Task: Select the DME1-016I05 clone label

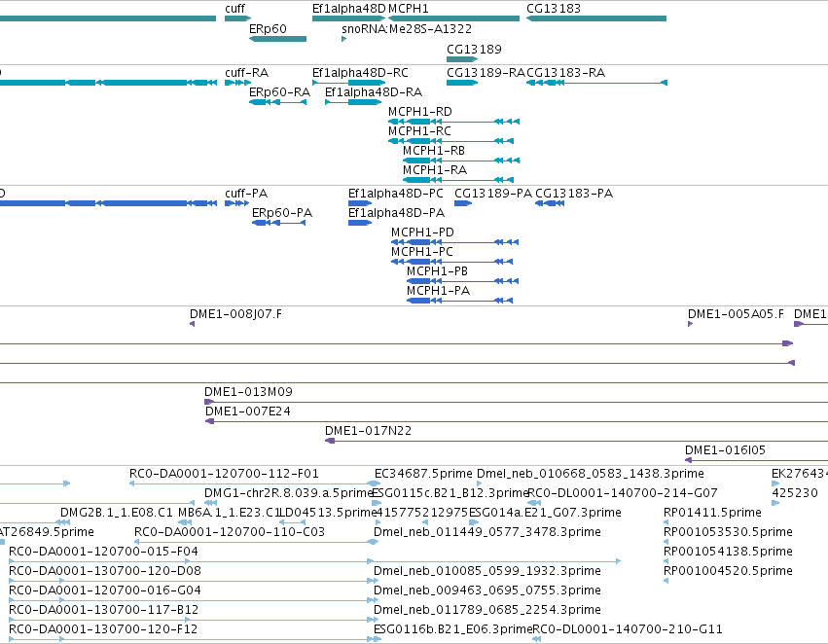Action: pyautogui.click(x=725, y=450)
